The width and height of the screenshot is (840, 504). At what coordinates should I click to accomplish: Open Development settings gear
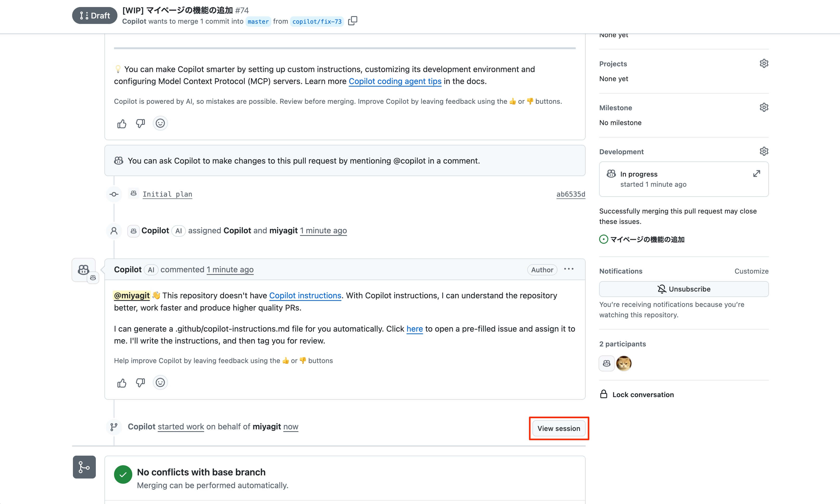[x=764, y=151]
